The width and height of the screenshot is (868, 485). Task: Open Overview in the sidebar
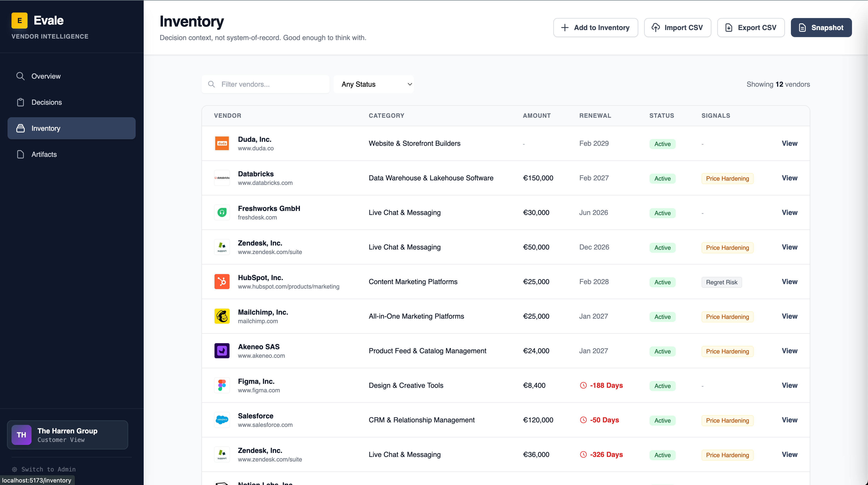coord(46,76)
